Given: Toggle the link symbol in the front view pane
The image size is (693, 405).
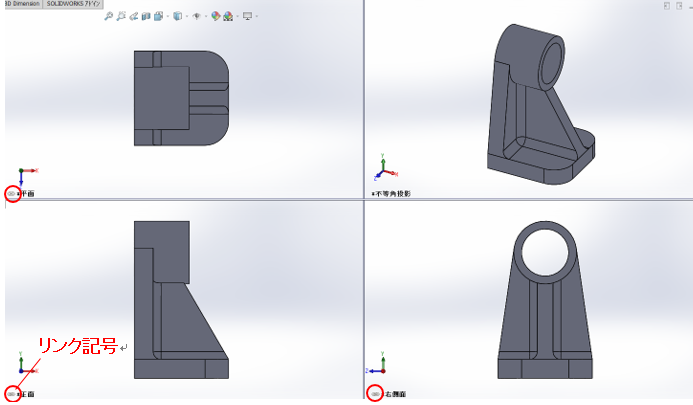Looking at the screenshot, I should coord(12,394).
